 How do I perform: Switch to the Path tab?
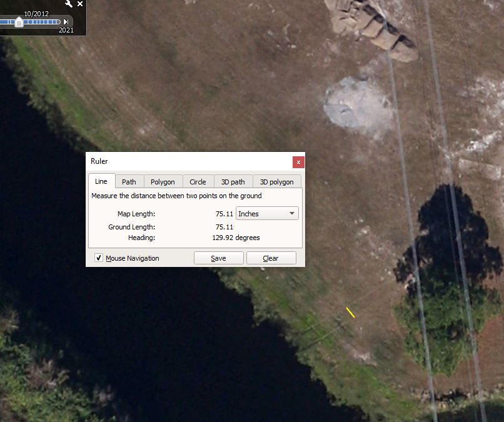[129, 182]
